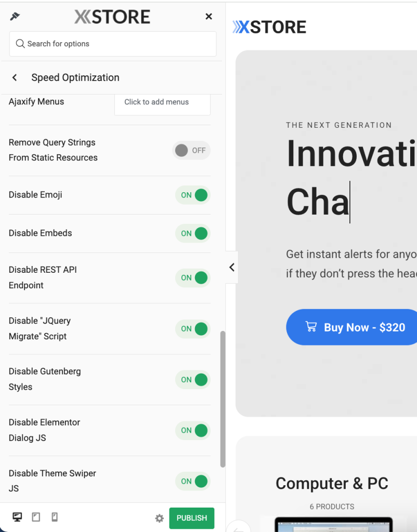Switch to desktop preview mode
The height and width of the screenshot is (532, 417).
pos(17,517)
